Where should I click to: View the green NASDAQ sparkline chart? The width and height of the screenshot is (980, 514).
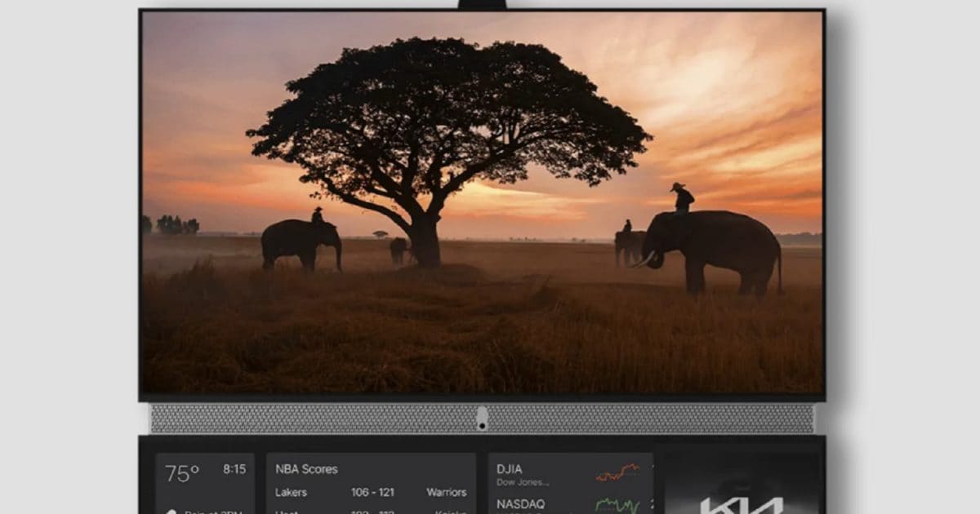pyautogui.click(x=617, y=505)
